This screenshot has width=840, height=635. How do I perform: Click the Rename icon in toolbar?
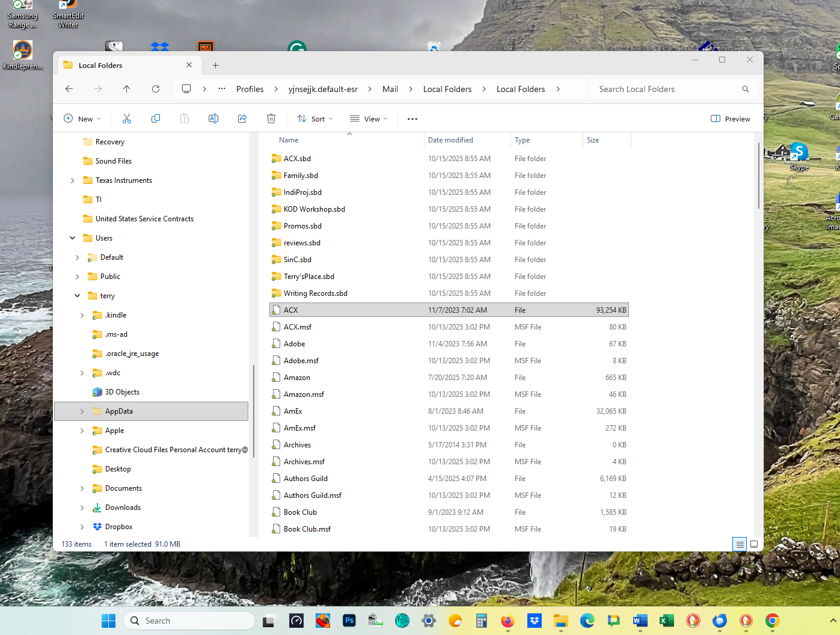coord(213,118)
